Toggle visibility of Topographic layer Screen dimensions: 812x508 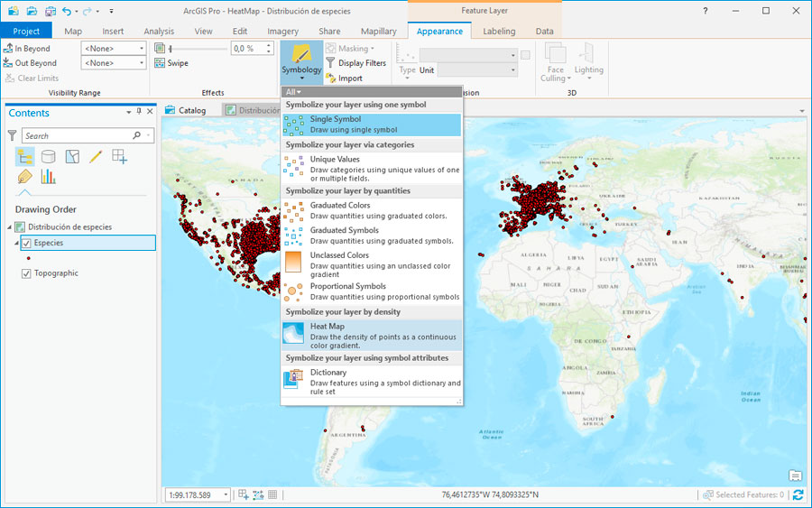(x=26, y=273)
